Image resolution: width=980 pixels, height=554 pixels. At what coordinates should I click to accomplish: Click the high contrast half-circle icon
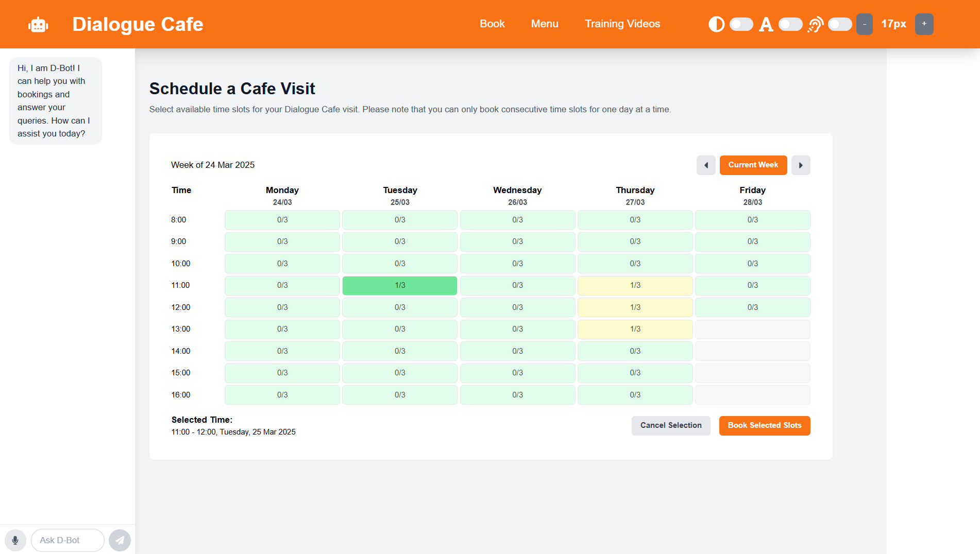coord(716,24)
